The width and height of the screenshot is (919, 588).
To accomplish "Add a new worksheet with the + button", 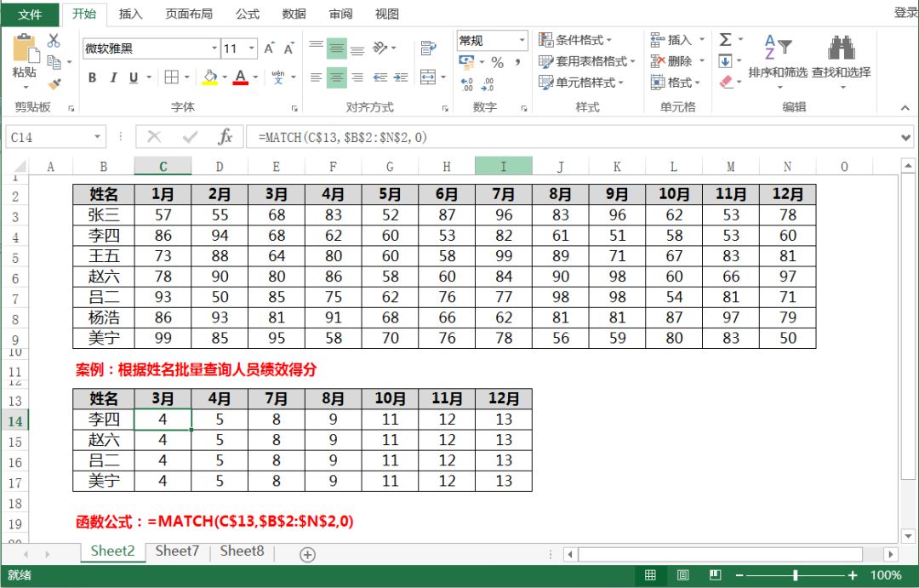I will [x=305, y=554].
